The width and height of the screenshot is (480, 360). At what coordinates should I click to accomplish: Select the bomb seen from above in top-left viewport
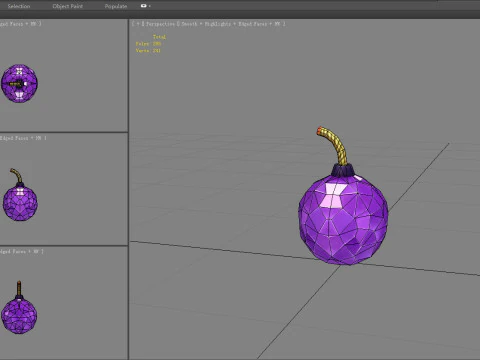pyautogui.click(x=19, y=83)
